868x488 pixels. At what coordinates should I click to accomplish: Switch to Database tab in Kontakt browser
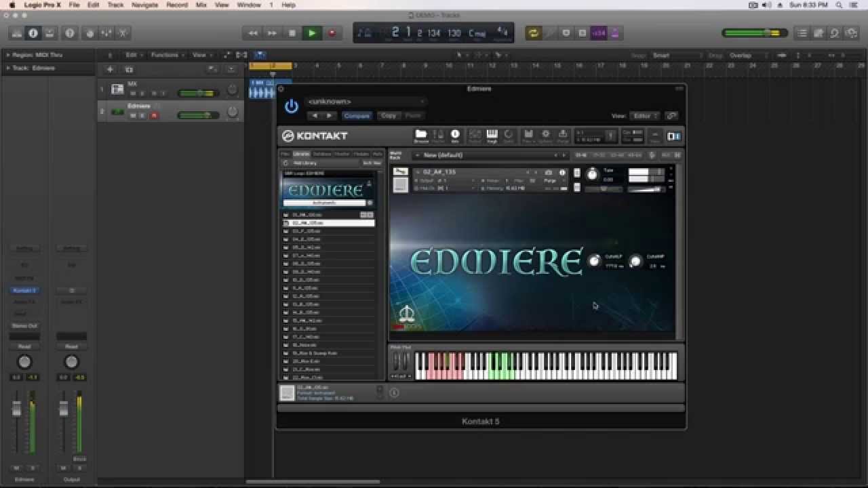click(x=321, y=155)
